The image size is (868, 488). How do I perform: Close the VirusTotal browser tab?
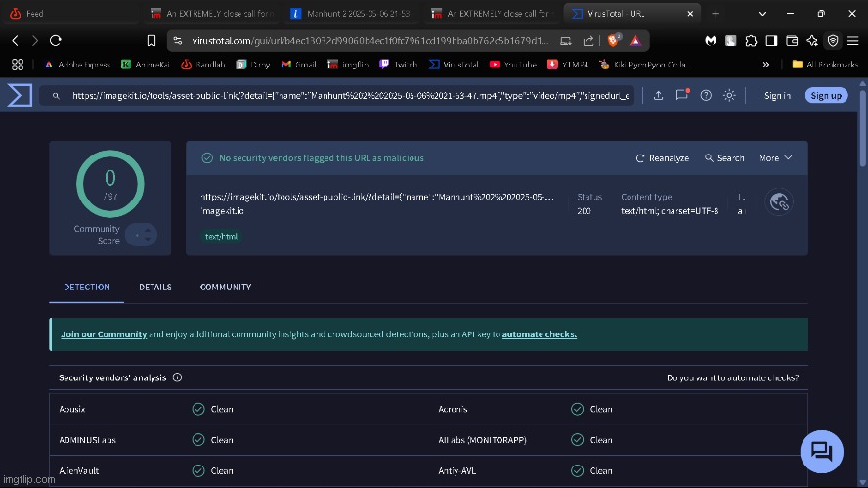690,14
